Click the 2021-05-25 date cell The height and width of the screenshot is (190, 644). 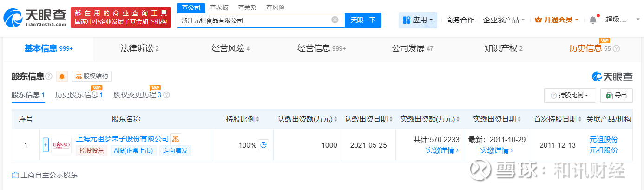pyautogui.click(x=368, y=145)
